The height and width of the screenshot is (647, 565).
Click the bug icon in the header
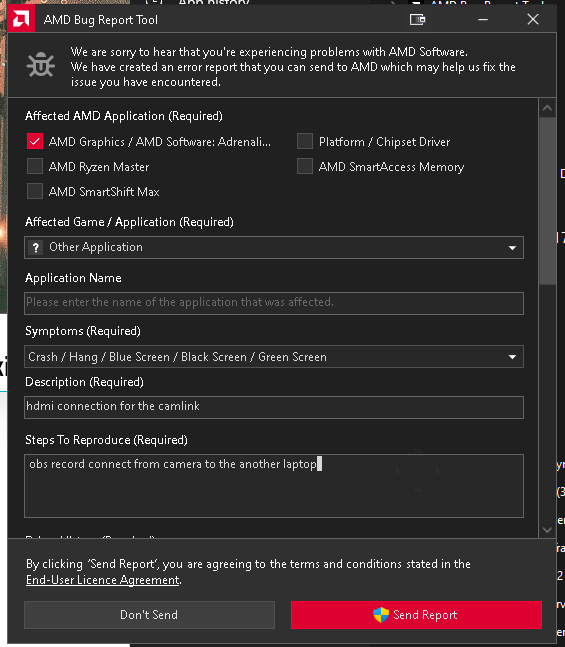pyautogui.click(x=40, y=66)
